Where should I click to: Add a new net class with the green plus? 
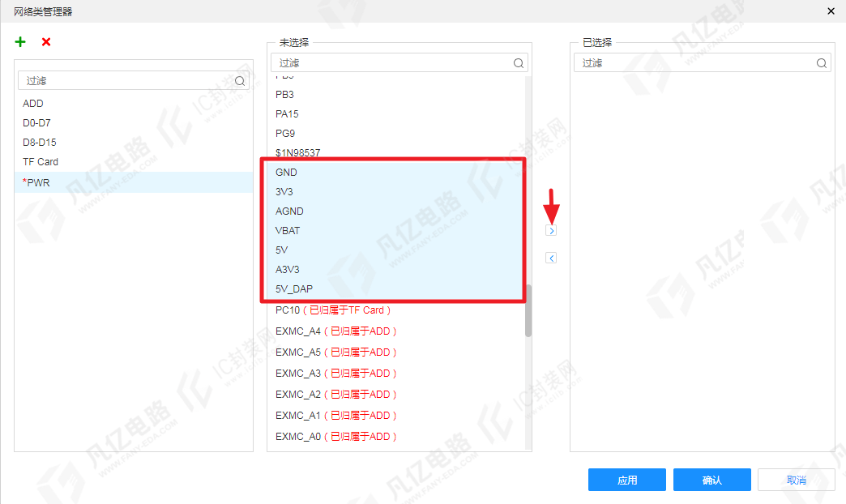20,42
